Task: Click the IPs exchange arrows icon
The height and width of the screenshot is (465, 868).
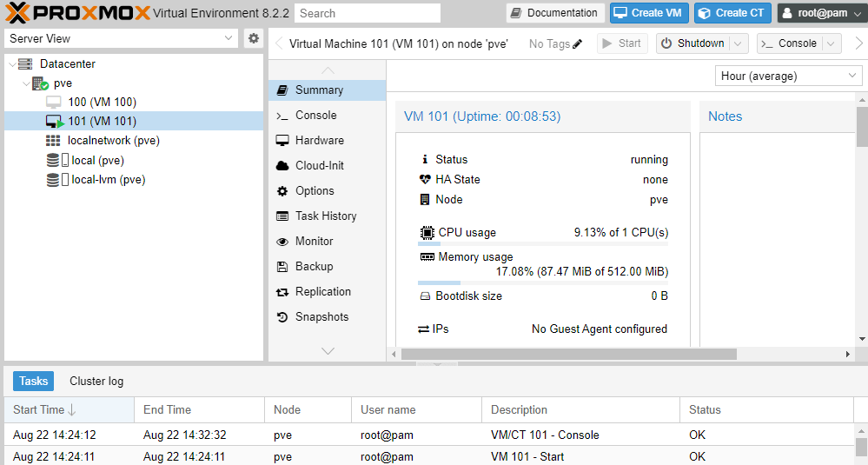Action: (423, 329)
